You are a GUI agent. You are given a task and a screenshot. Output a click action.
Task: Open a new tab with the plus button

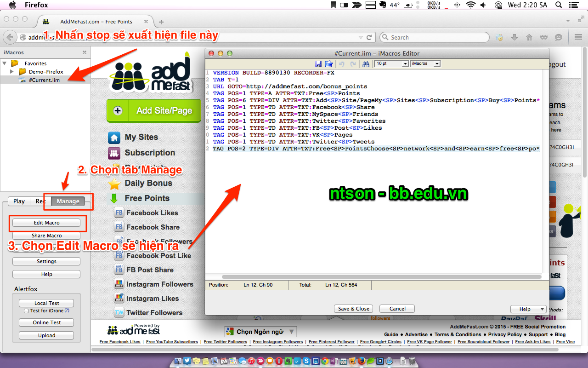pyautogui.click(x=161, y=22)
